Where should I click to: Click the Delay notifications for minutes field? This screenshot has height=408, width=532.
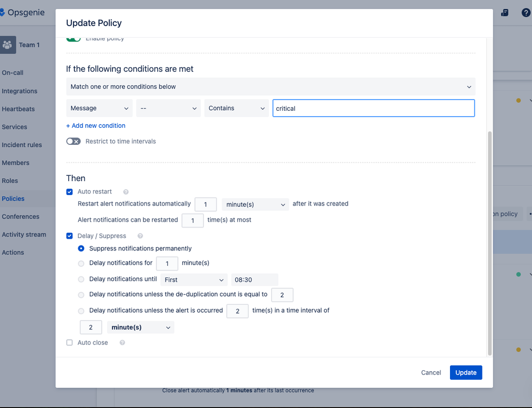(167, 264)
